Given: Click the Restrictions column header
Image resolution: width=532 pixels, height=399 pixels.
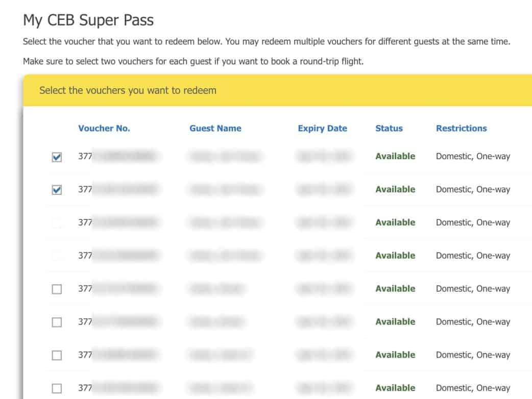Looking at the screenshot, I should pyautogui.click(x=461, y=129).
